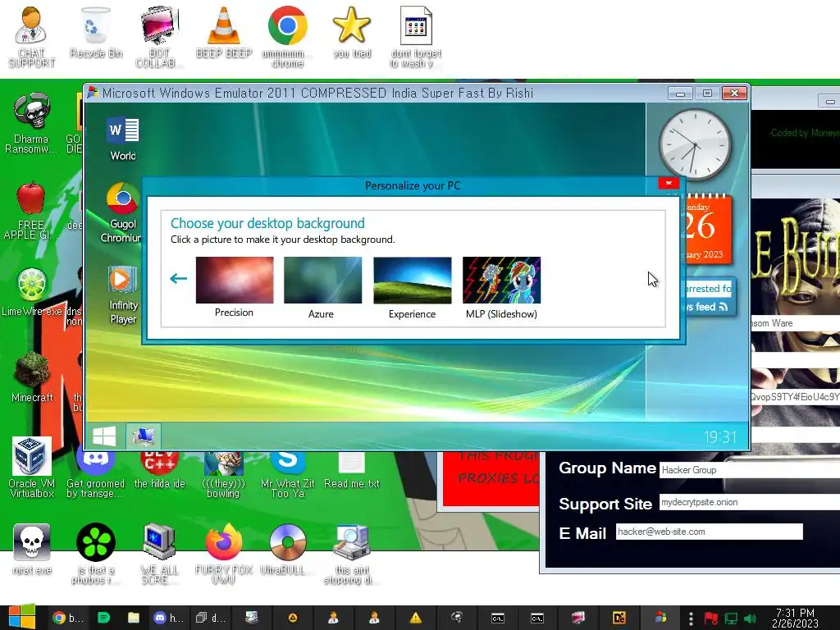Click the emulator's Start menu button
The image size is (840, 630).
[x=104, y=436]
